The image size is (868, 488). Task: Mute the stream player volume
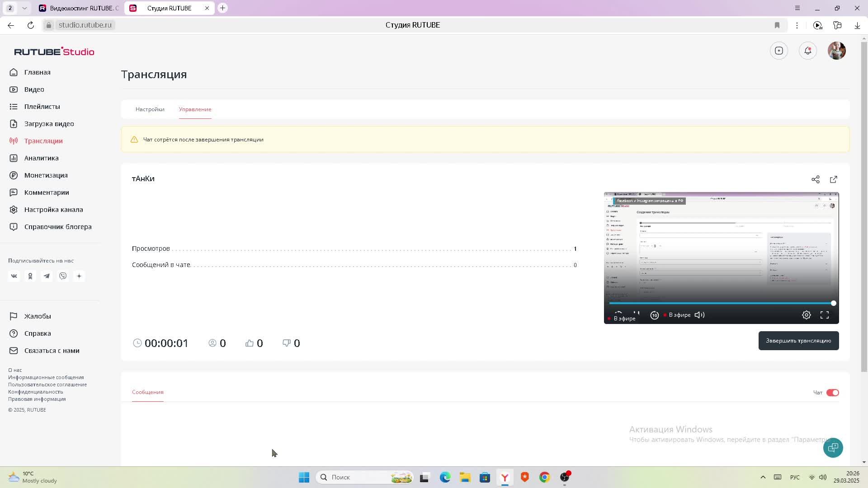699,315
